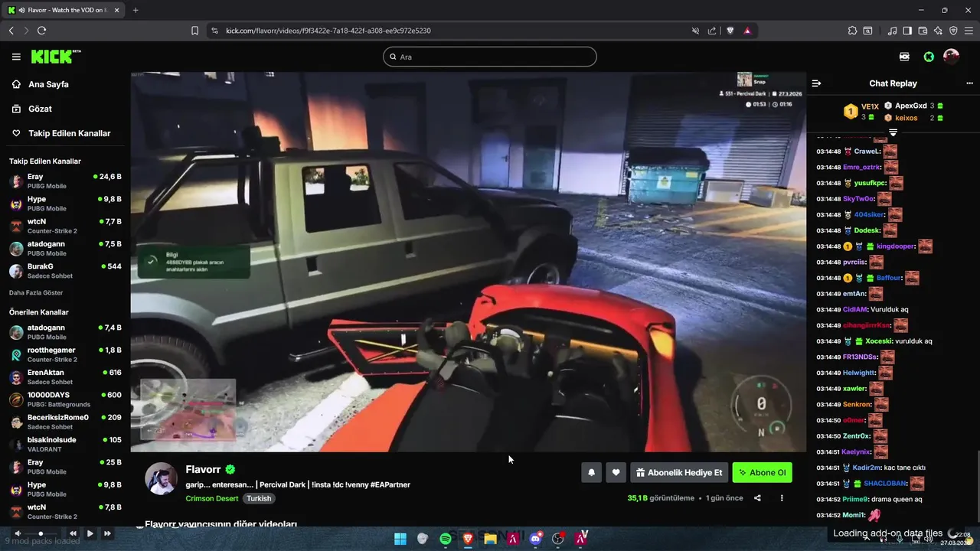The height and width of the screenshot is (551, 980).
Task: Open bisakinolsude VALORANT channel
Action: click(x=65, y=445)
